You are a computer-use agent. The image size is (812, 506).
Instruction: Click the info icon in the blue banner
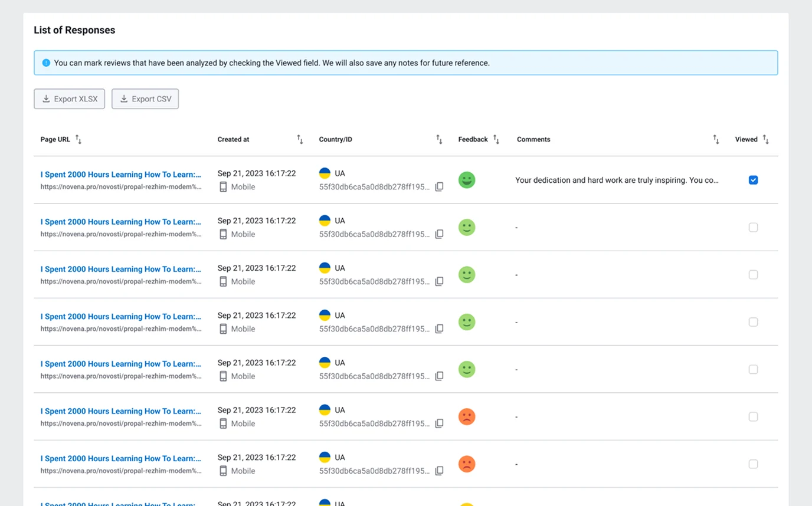pyautogui.click(x=46, y=63)
